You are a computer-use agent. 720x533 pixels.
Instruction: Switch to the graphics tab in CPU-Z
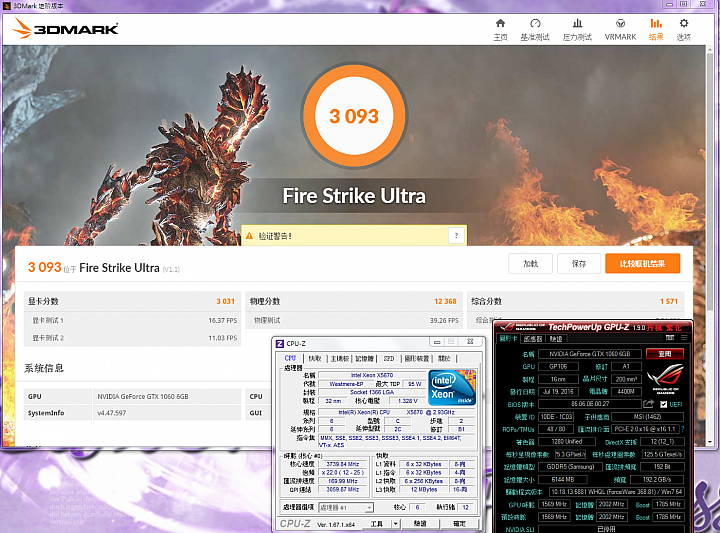tap(416, 358)
